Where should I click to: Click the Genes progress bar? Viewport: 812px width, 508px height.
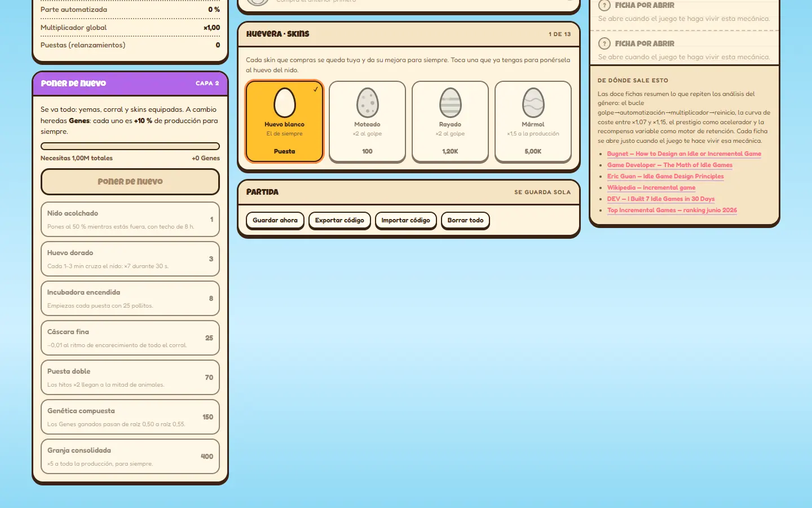click(x=130, y=146)
